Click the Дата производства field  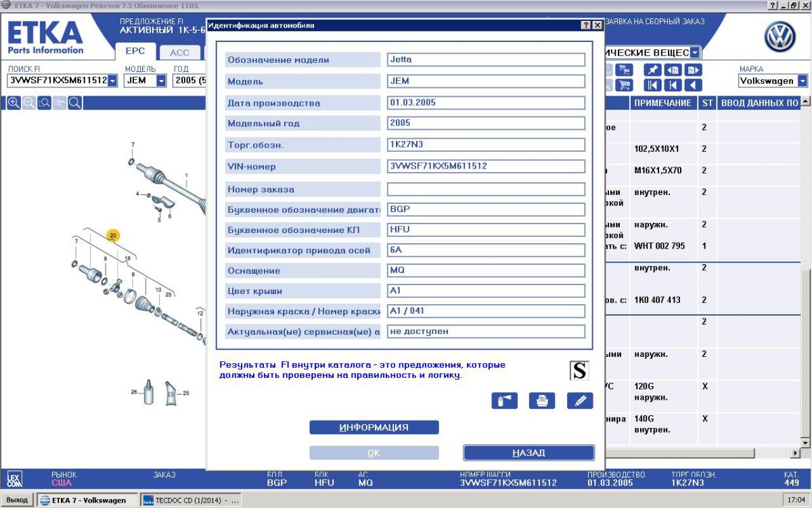coord(486,103)
